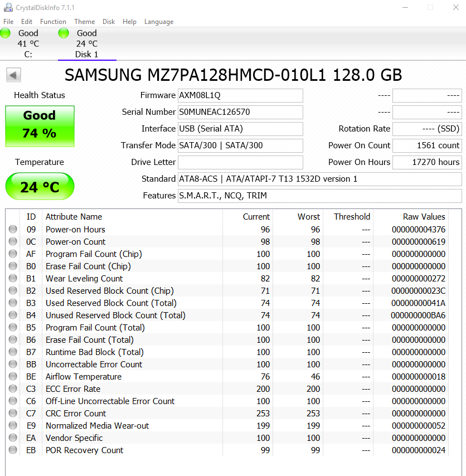Click green status circle for Disk 1
466x476 pixels.
(x=64, y=33)
